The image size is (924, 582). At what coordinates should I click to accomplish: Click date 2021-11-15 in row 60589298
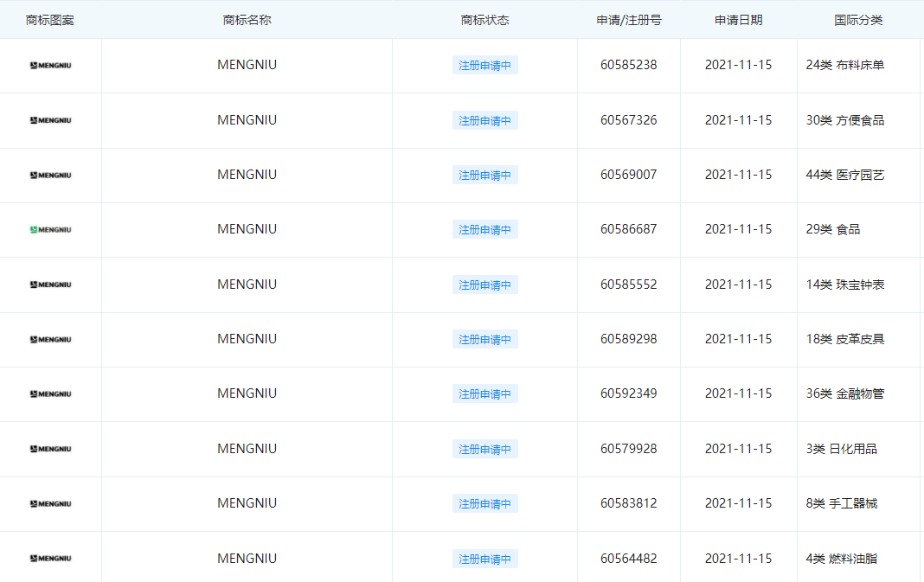[738, 339]
